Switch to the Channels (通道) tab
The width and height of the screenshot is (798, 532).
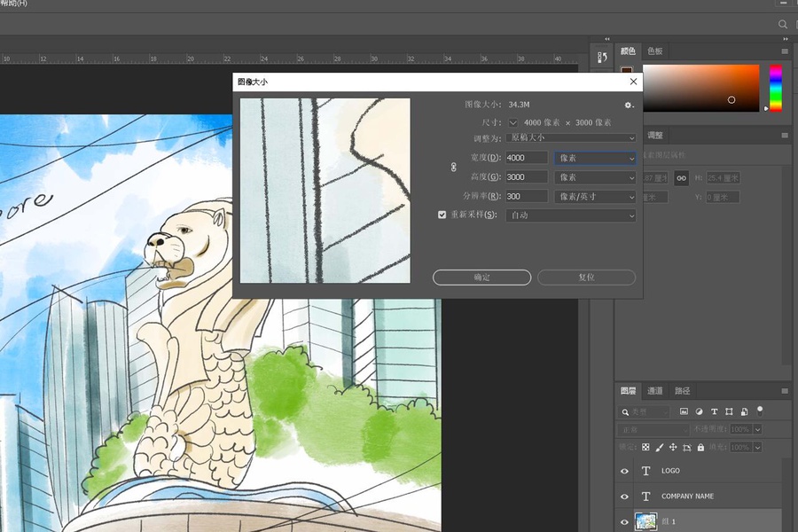(655, 391)
